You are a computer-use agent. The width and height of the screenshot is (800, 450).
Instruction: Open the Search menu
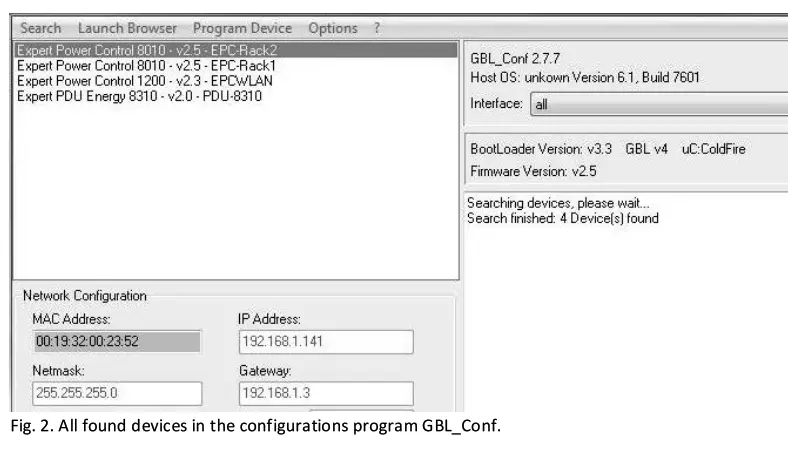40,28
